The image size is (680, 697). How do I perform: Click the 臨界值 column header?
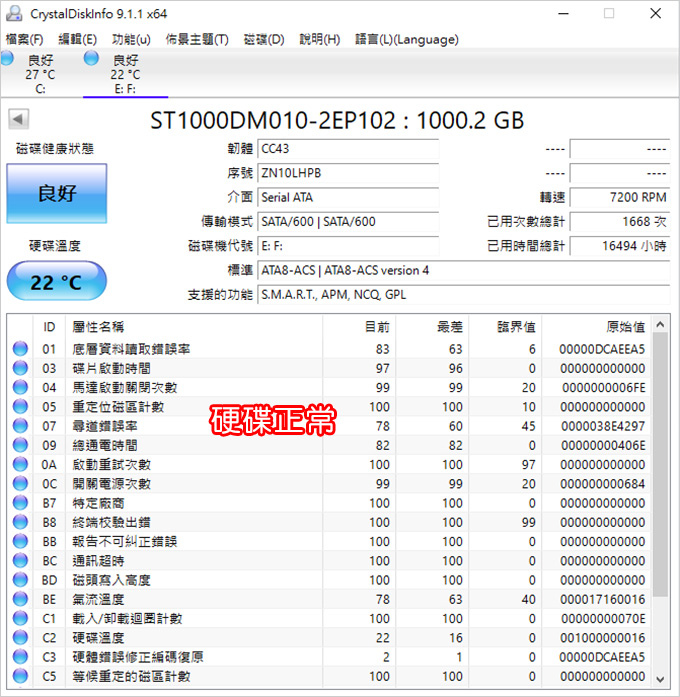click(x=505, y=327)
